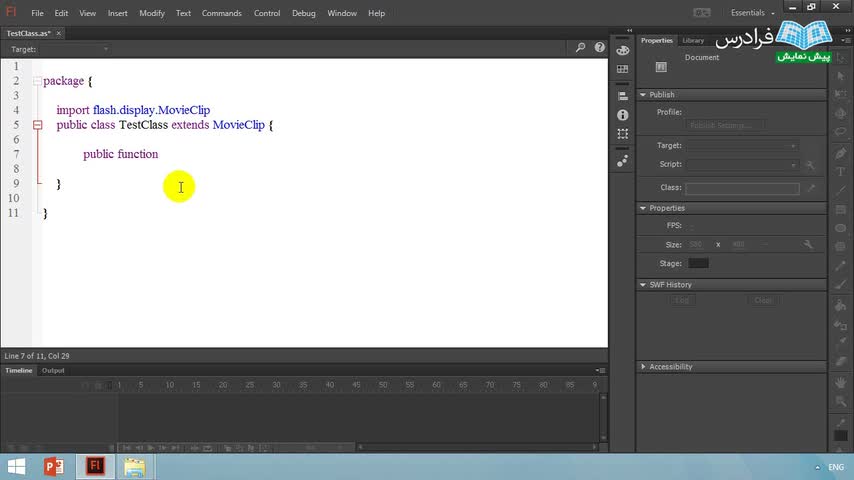Expand the Accessibility section
The width and height of the screenshot is (854, 480).
pyautogui.click(x=643, y=367)
